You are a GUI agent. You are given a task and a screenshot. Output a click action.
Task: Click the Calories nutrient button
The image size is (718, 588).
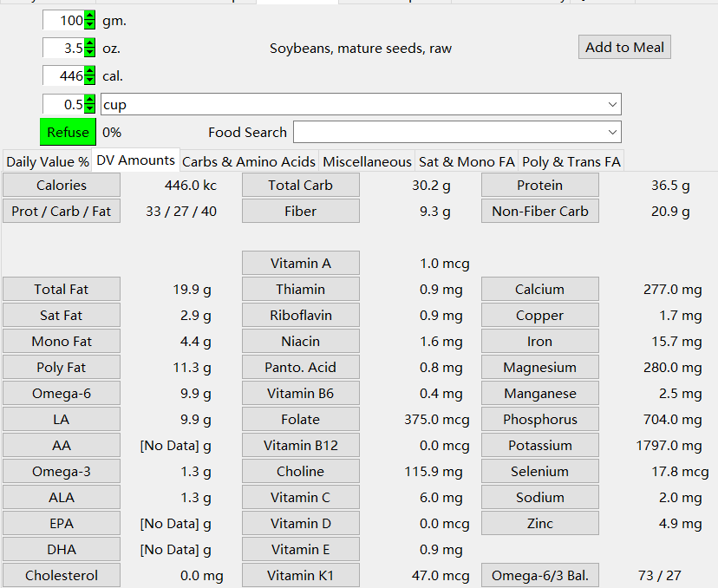[62, 185]
